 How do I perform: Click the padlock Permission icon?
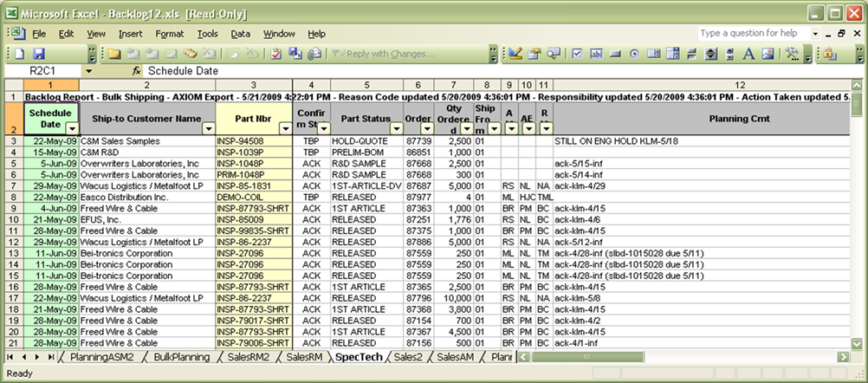829,54
